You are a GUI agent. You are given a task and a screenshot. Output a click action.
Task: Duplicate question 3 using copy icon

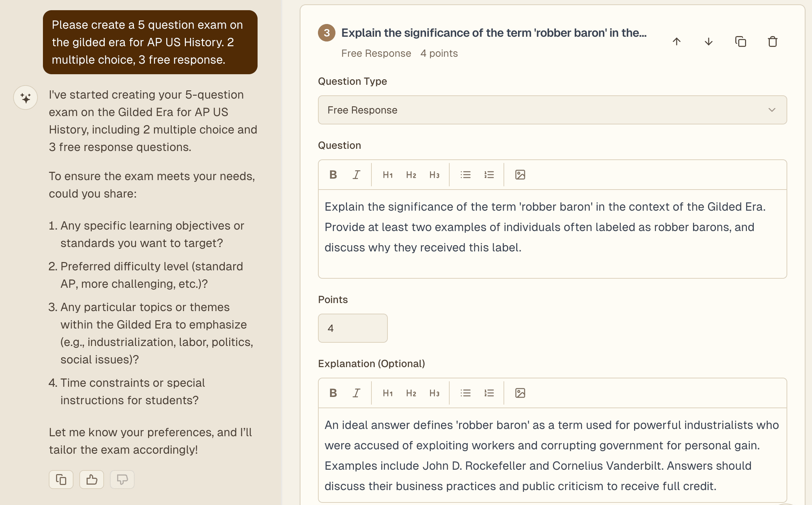coord(740,41)
